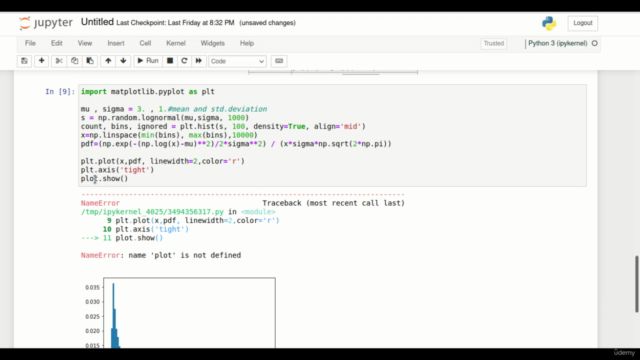Click the plt.plot(x,pdf) code line
Screen dimensions: 640x360
tap(162, 161)
